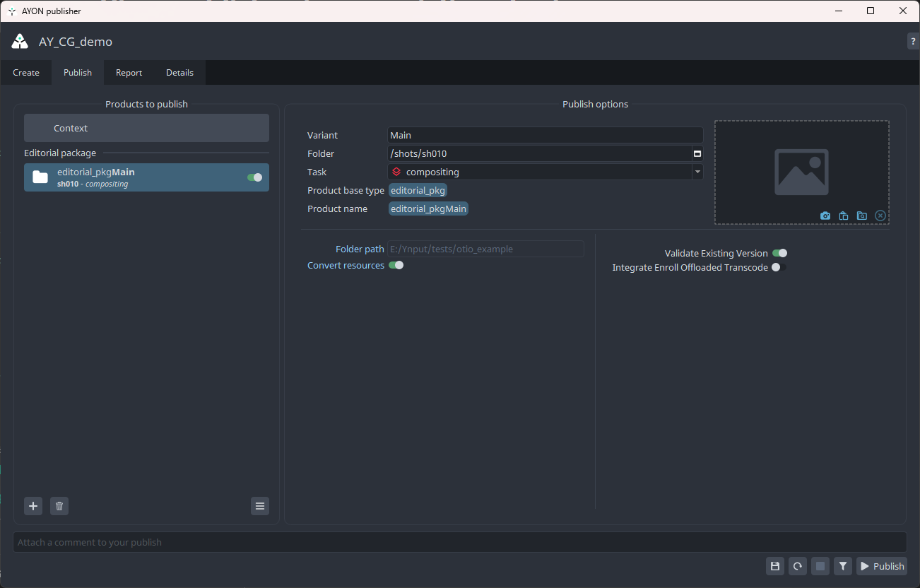
Task: Enable Integrate Enroll Offloaded Transcode
Action: click(779, 267)
